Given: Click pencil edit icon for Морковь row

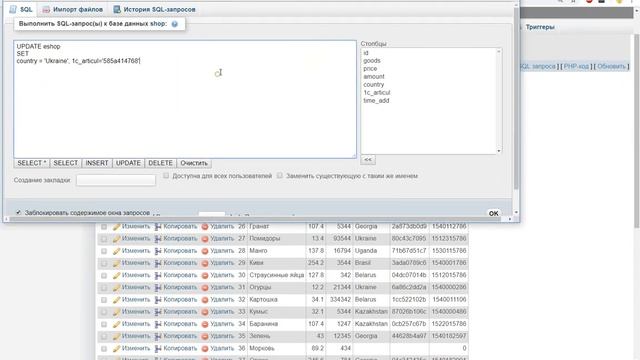Looking at the screenshot, I should (117, 349).
